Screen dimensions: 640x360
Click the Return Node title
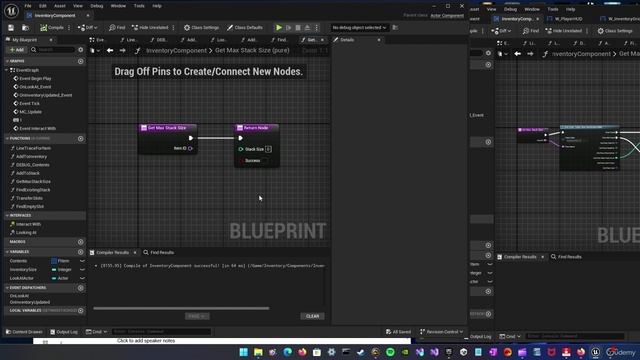click(x=257, y=128)
